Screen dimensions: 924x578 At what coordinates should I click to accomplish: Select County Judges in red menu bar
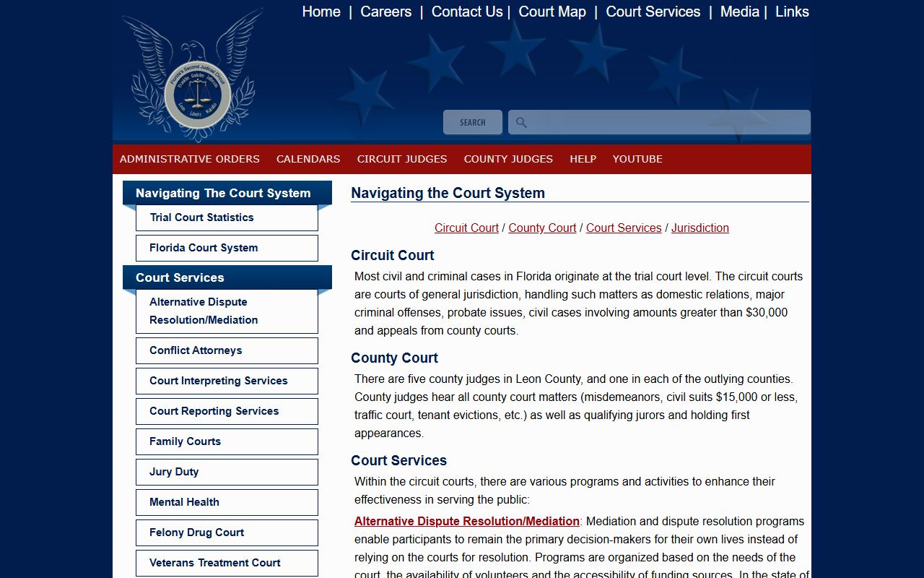(x=508, y=159)
